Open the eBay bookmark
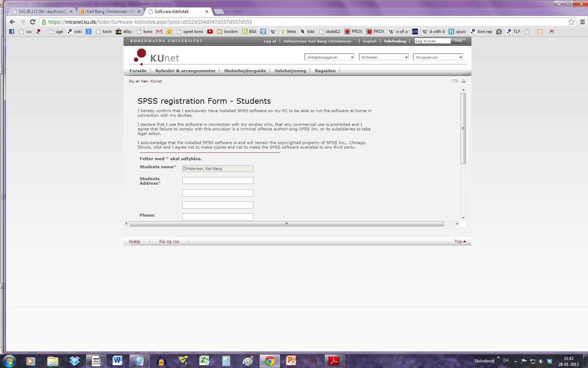Image resolution: width=588 pixels, height=368 pixels. pyautogui.click(x=124, y=32)
